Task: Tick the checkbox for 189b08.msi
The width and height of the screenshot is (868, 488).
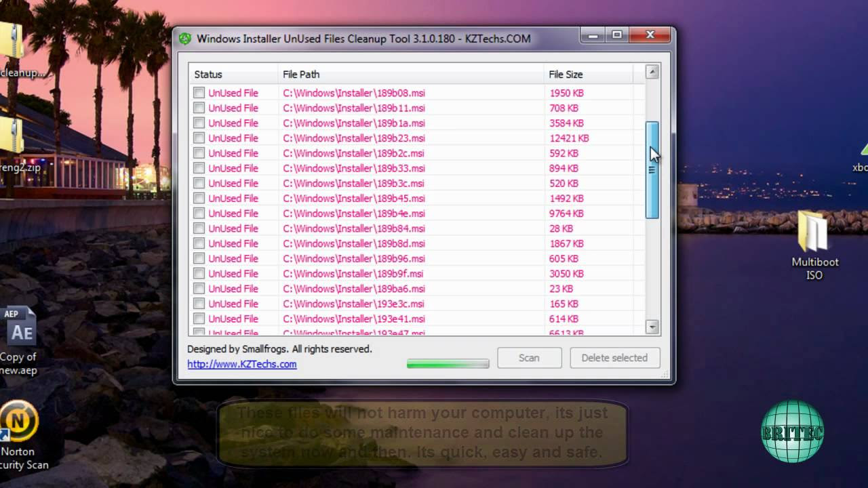Action: [x=199, y=93]
